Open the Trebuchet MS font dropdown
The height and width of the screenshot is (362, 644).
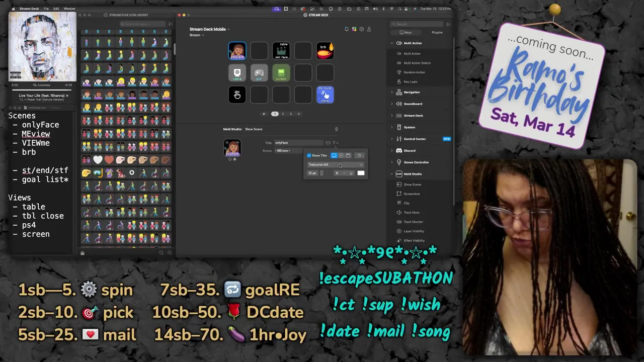pyautogui.click(x=336, y=164)
